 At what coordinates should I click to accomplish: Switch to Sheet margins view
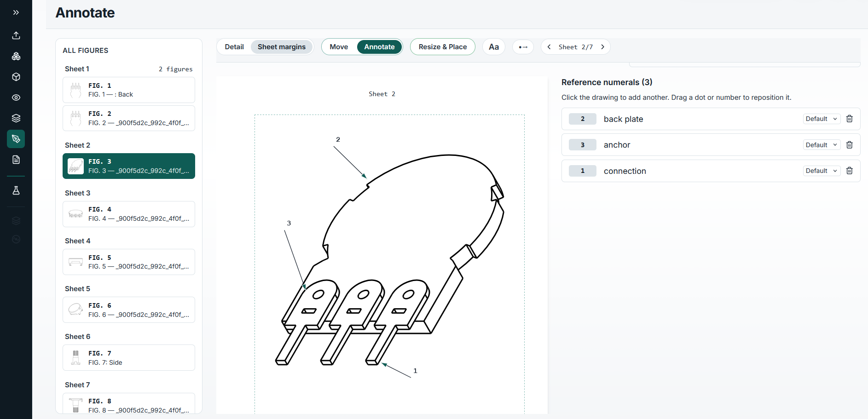pos(282,47)
